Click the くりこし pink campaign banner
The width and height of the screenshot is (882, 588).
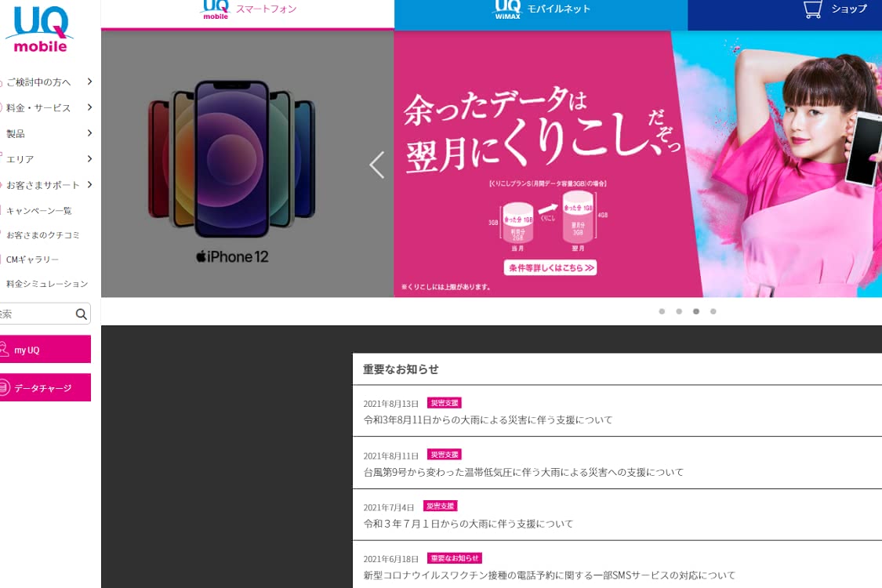pos(638,164)
